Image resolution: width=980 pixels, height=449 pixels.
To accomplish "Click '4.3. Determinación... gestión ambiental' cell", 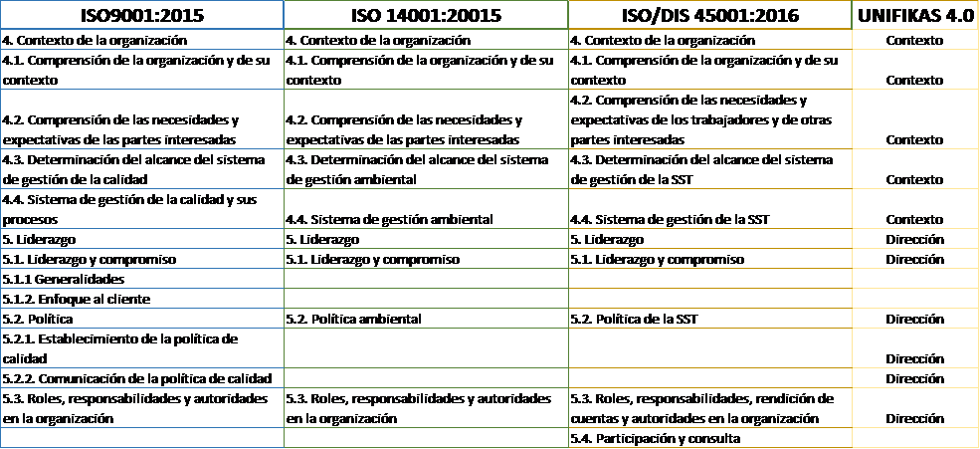I will (426, 169).
